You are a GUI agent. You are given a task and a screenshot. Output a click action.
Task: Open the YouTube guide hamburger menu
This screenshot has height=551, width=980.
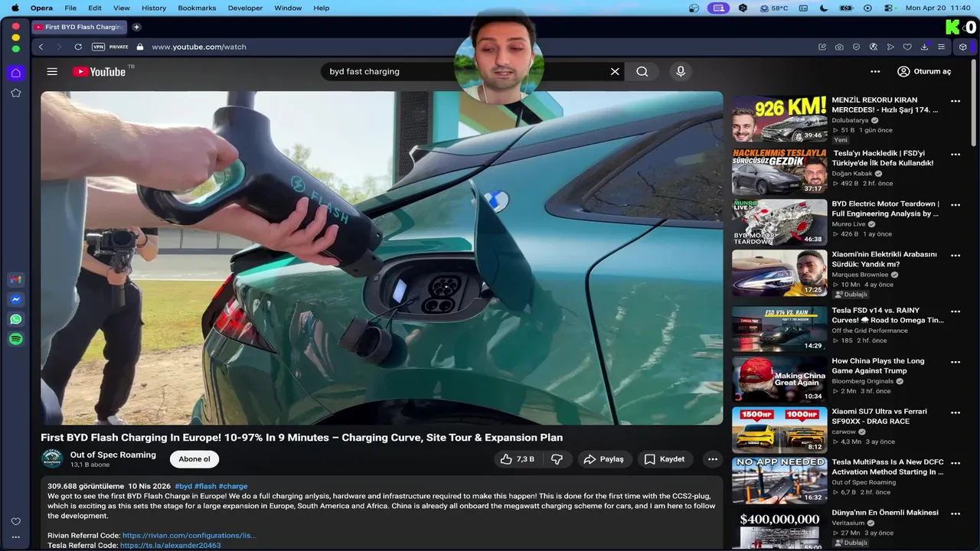tap(52, 71)
